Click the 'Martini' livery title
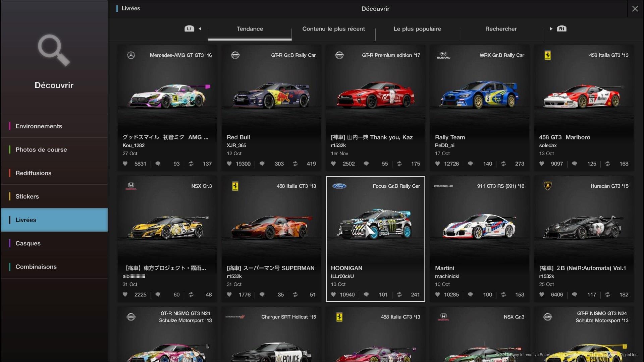644x362 pixels. 444,268
